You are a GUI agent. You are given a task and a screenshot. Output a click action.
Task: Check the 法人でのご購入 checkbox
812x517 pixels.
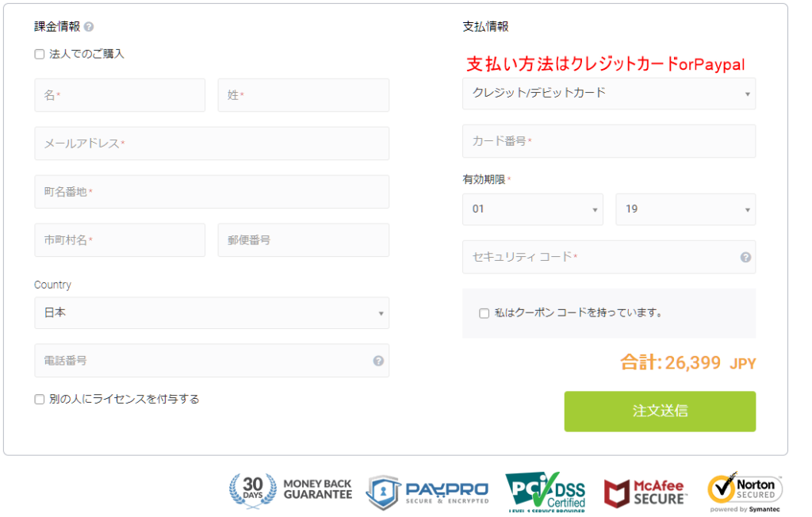(x=40, y=54)
